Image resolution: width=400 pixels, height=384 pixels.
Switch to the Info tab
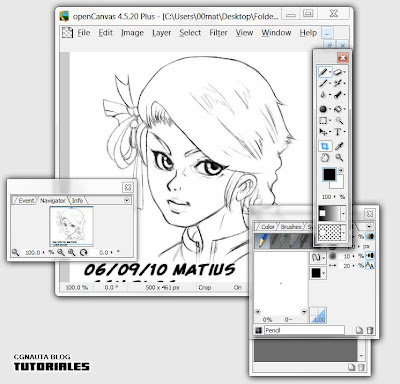77,200
